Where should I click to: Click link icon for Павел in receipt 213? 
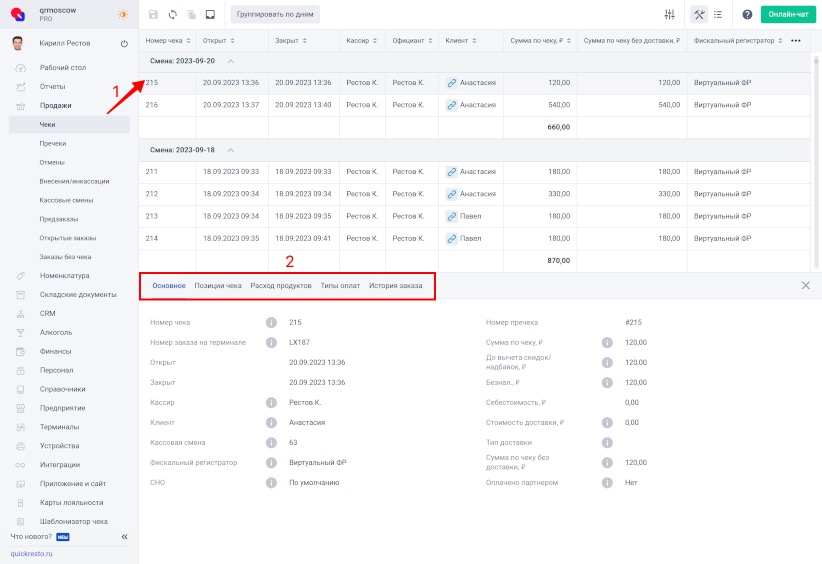[451, 216]
